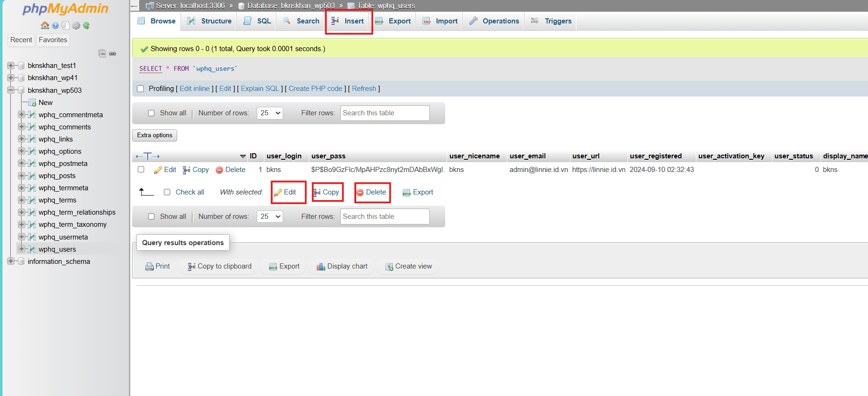This screenshot has width=868, height=396.
Task: Select the row checkbox for user bkns
Action: click(x=141, y=170)
